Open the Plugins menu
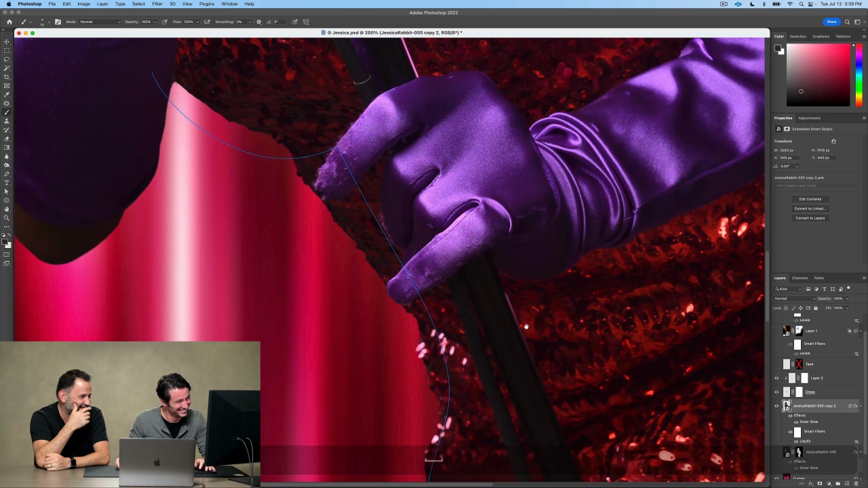868x488 pixels. coord(207,4)
